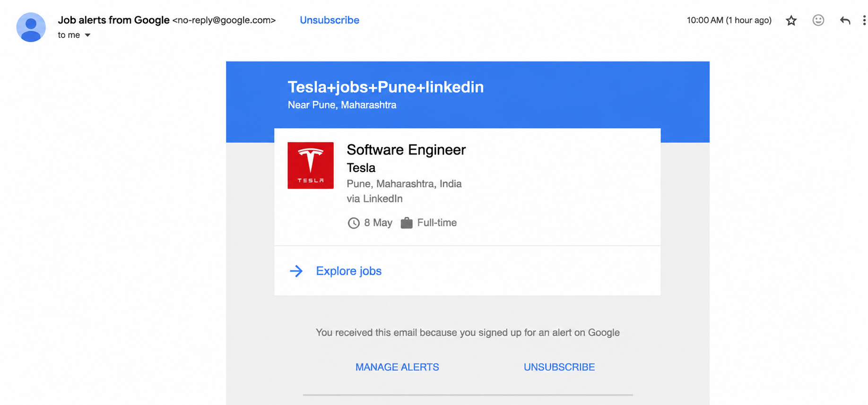
Task: Click the 10:00 AM timestamp
Action: [x=729, y=20]
